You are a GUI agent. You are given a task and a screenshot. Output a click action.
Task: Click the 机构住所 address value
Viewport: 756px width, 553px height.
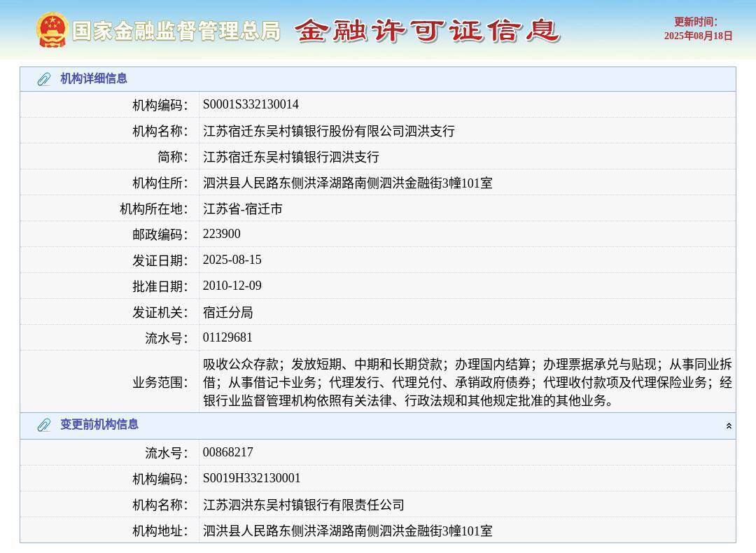348,183
